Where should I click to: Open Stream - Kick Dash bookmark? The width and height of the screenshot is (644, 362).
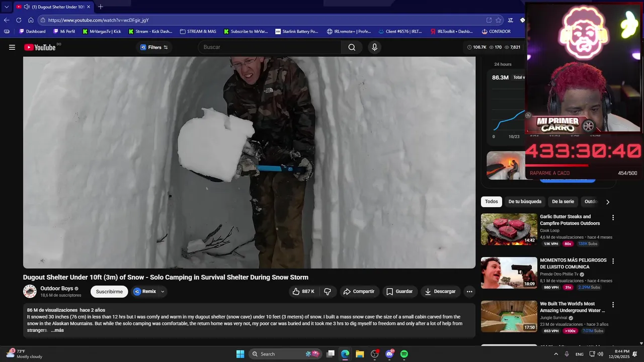coord(150,31)
